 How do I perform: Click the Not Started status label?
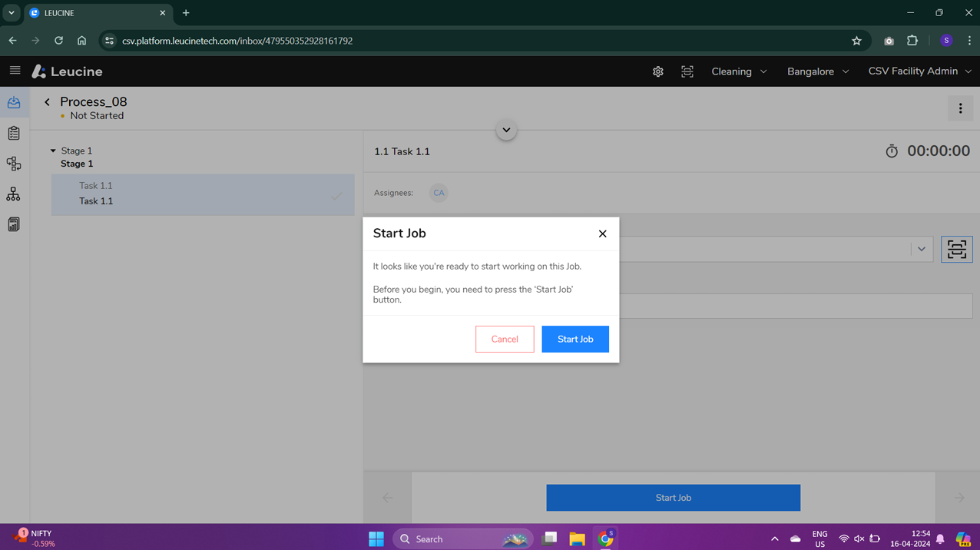[x=97, y=116]
